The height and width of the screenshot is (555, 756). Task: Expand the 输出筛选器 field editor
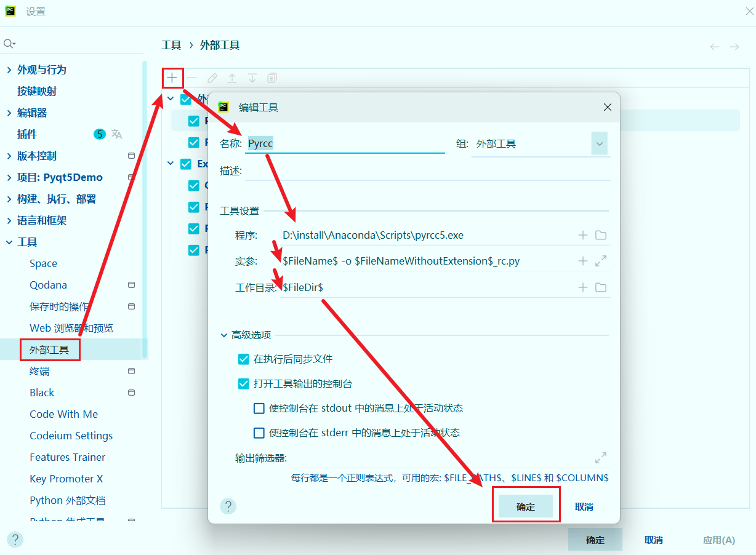coord(601,458)
